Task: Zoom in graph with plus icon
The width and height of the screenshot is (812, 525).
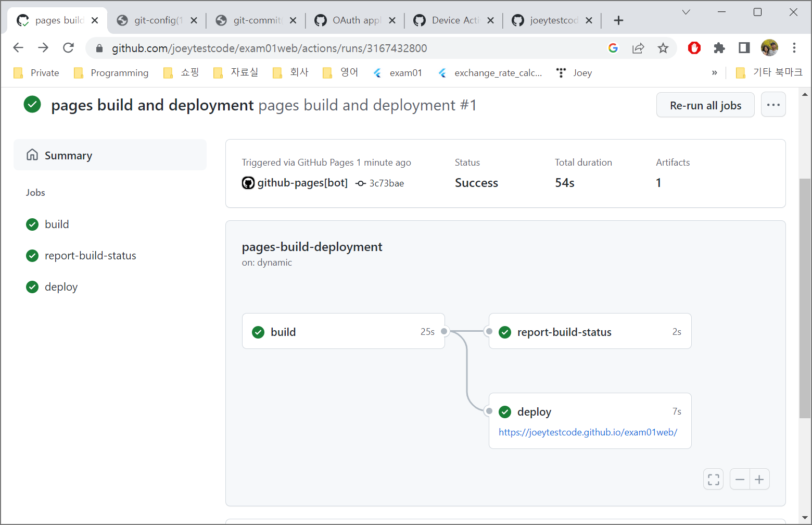Action: pos(759,479)
